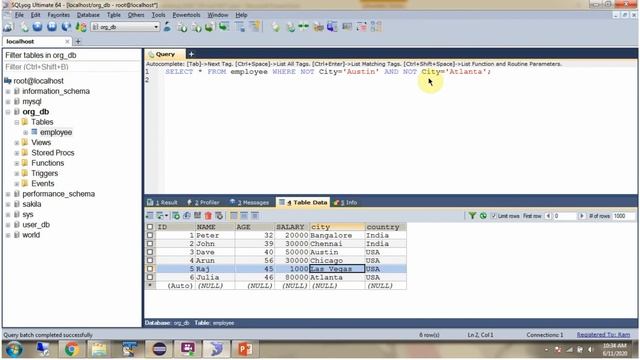The width and height of the screenshot is (640, 360).
Task: Close the localhost connection tab
Action: pyautogui.click(x=67, y=41)
